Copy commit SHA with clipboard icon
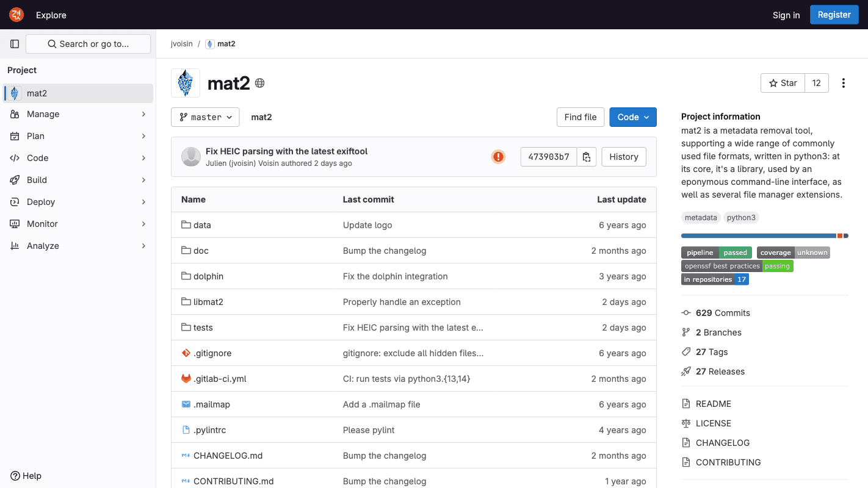Screen dimensions: 868x488 [587, 157]
